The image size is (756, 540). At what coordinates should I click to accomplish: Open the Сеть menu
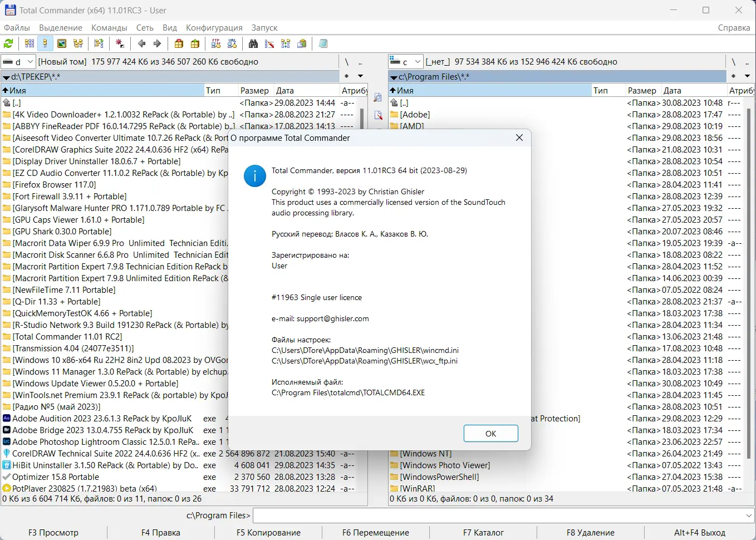coord(145,27)
